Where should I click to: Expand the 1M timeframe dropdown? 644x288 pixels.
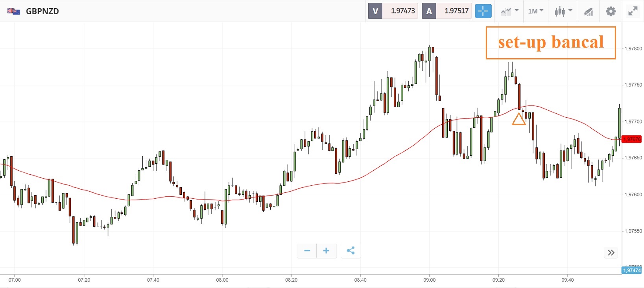(535, 11)
